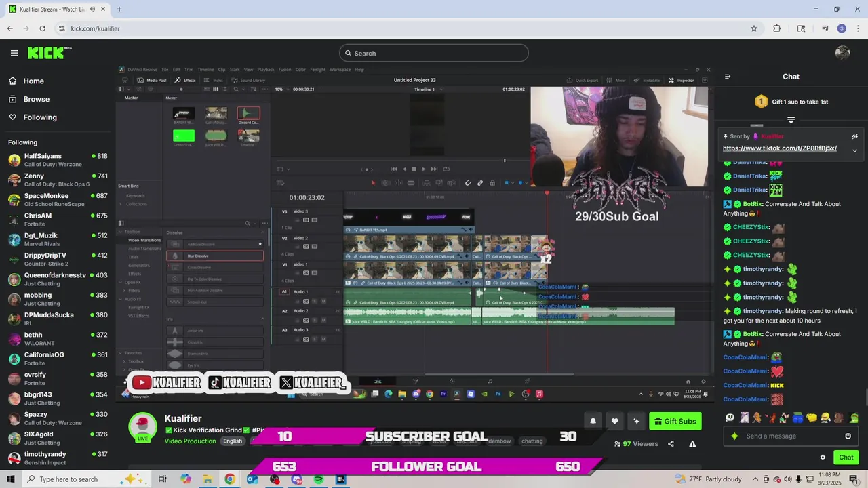Open bethh channel in Following list
868x488 pixels.
(x=58, y=339)
